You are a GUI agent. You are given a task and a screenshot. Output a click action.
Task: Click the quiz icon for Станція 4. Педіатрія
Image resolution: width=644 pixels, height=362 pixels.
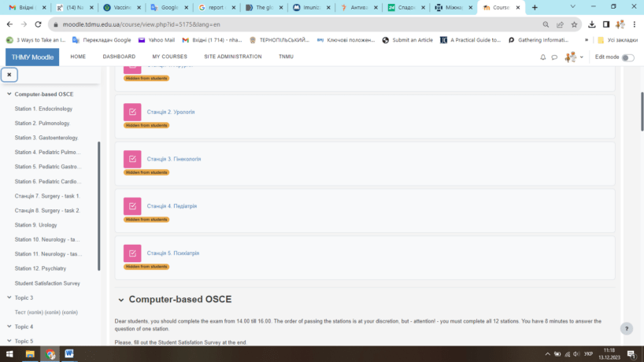point(132,206)
